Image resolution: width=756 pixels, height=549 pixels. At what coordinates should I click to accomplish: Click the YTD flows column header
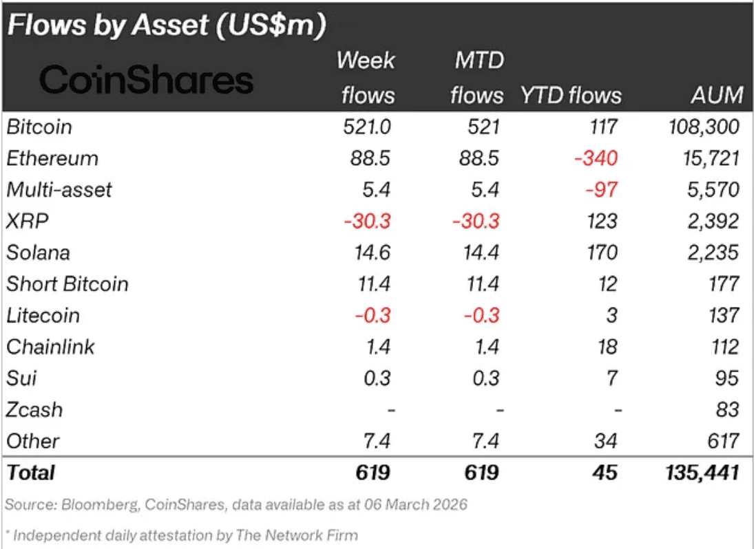(571, 95)
